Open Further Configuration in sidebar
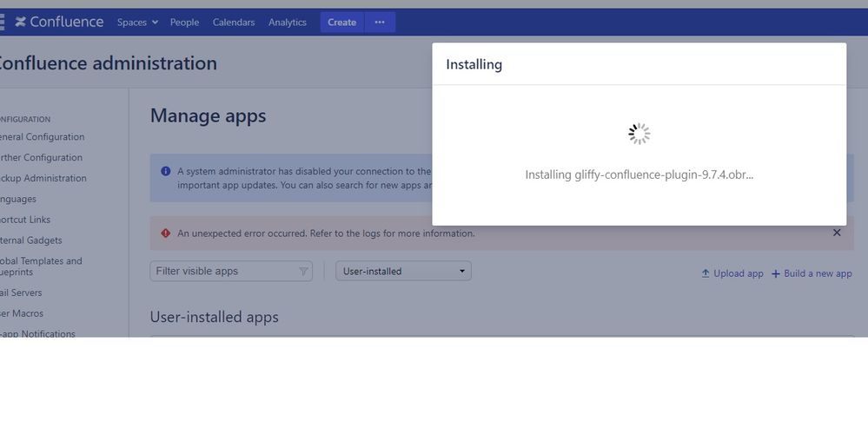The height and width of the screenshot is (447, 868). pos(41,158)
